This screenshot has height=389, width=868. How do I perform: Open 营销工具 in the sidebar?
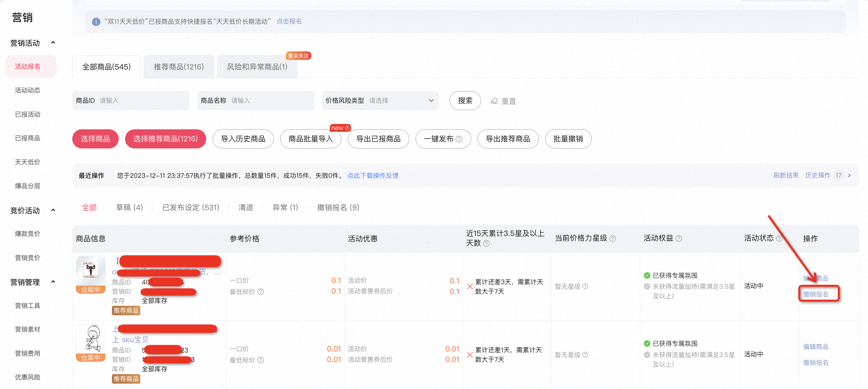pyautogui.click(x=28, y=306)
